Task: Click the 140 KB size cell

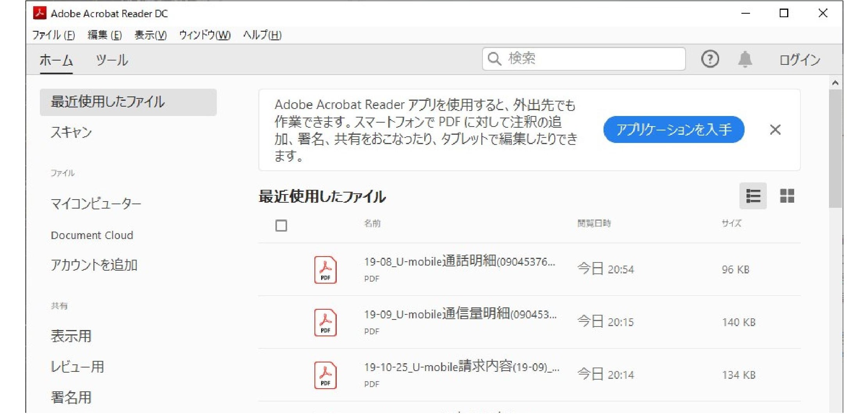Action: tap(738, 322)
